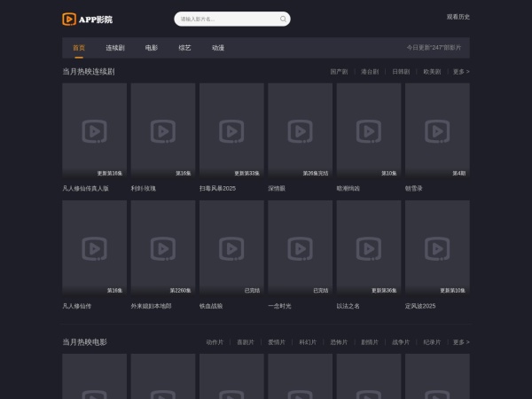Switch to the 连续剧 tab
Viewport: 532px width, 399px height.
(x=115, y=48)
